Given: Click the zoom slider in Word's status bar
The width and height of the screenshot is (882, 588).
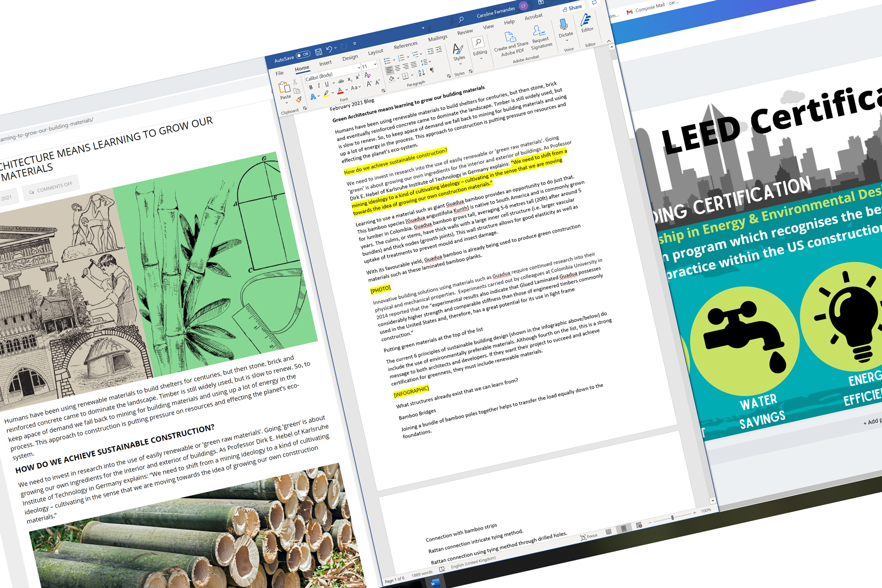Looking at the screenshot, I should click(672, 517).
